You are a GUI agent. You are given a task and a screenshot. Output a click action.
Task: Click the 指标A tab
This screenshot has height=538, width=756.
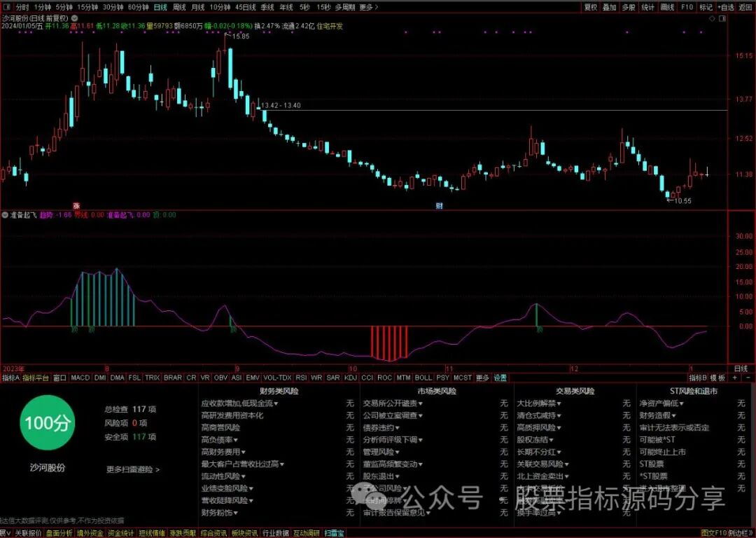(x=10, y=378)
